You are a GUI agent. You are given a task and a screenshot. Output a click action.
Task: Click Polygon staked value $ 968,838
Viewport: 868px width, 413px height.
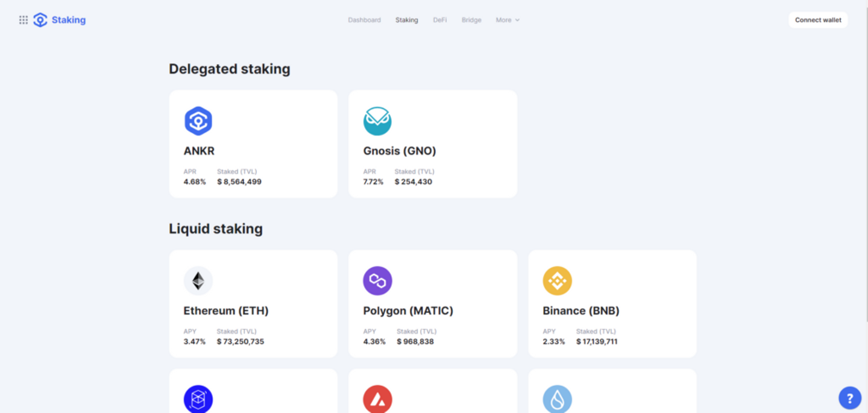tap(415, 341)
